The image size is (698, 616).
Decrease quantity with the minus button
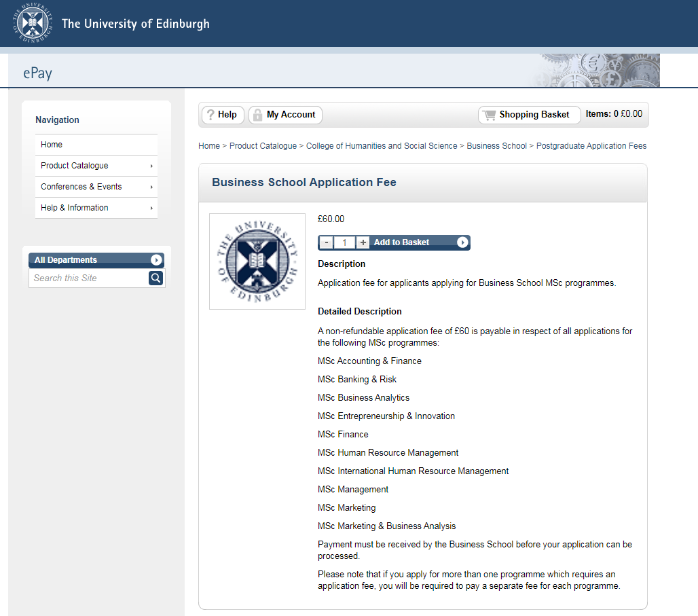tap(327, 242)
